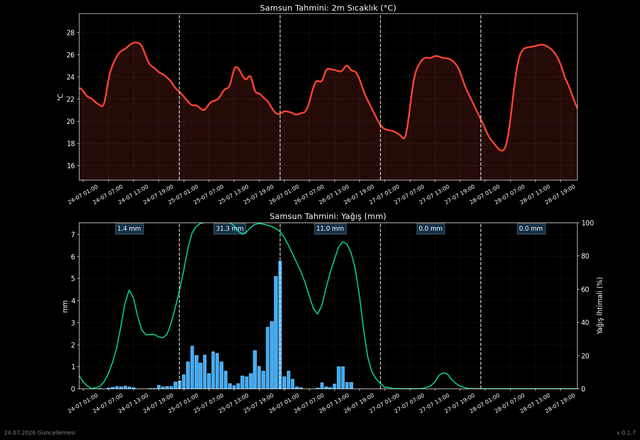
Task: Click '25-07 01:00' tick under temperature chart
Action: point(183,195)
